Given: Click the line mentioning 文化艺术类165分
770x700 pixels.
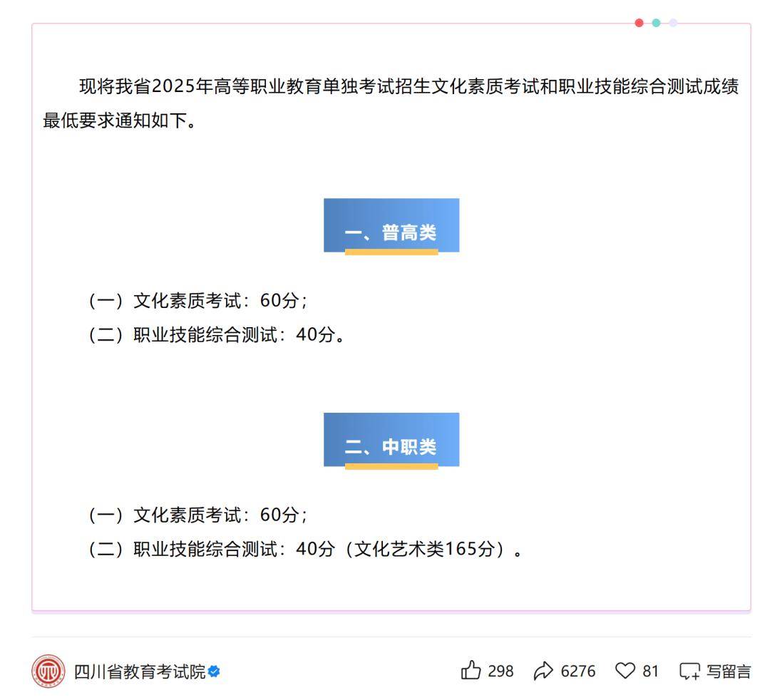Looking at the screenshot, I should click(304, 550).
